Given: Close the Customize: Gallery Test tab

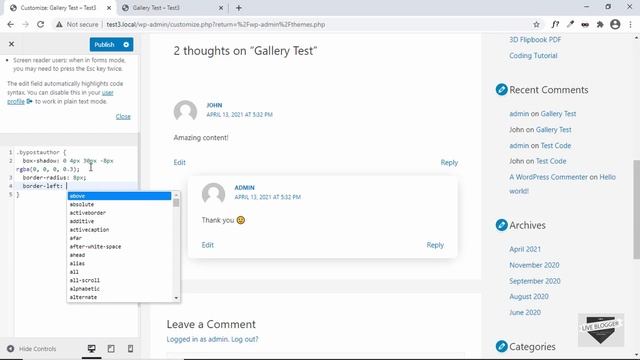Looking at the screenshot, I should (109, 8).
